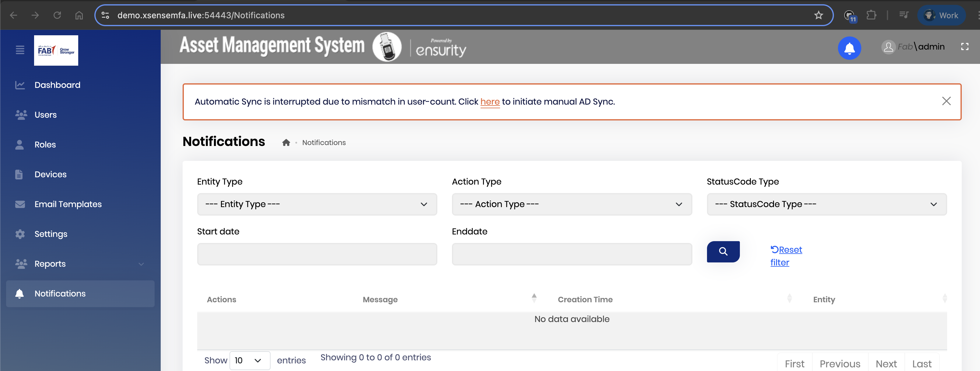Screen dimensions: 980x371
Task: Open the Entity Type dropdown
Action: point(317,204)
